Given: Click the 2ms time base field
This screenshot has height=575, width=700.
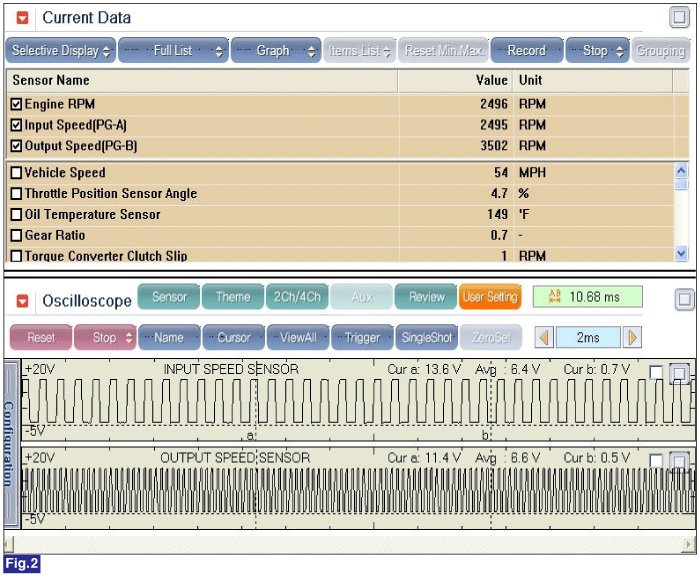Looking at the screenshot, I should tap(588, 338).
